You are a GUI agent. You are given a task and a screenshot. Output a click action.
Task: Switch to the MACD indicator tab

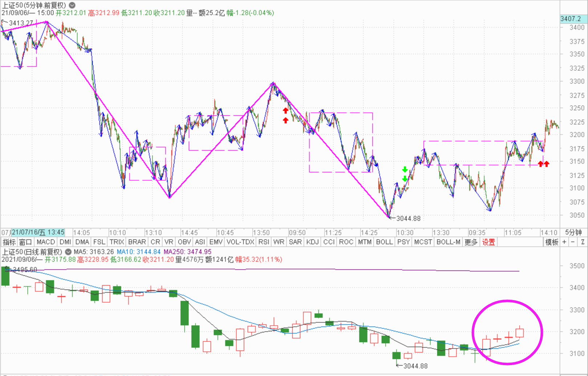coord(46,242)
